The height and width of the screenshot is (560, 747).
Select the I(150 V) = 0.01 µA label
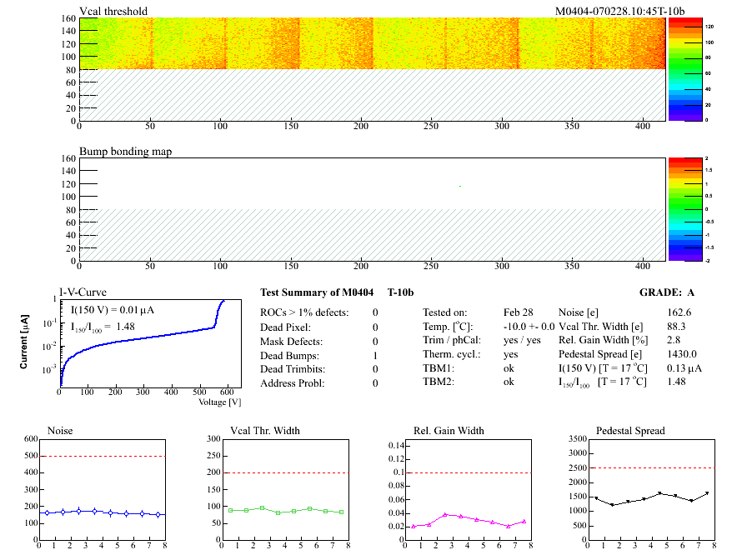click(112, 311)
